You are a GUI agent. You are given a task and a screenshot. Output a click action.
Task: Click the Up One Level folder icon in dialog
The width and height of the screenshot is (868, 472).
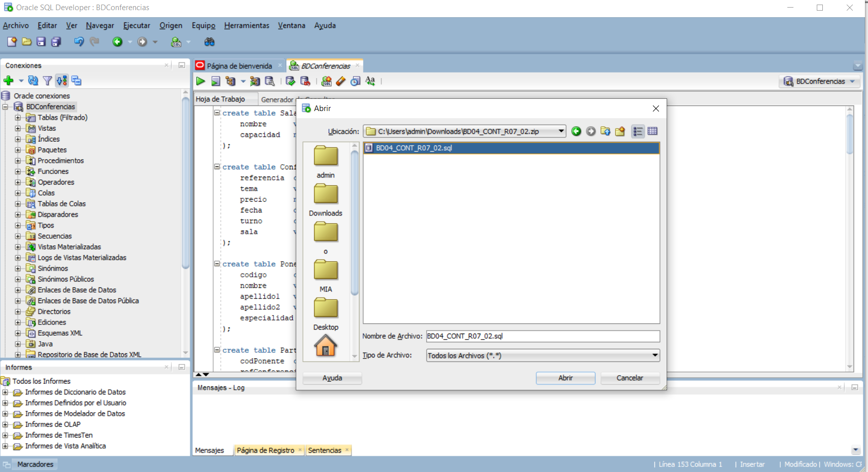(x=605, y=131)
